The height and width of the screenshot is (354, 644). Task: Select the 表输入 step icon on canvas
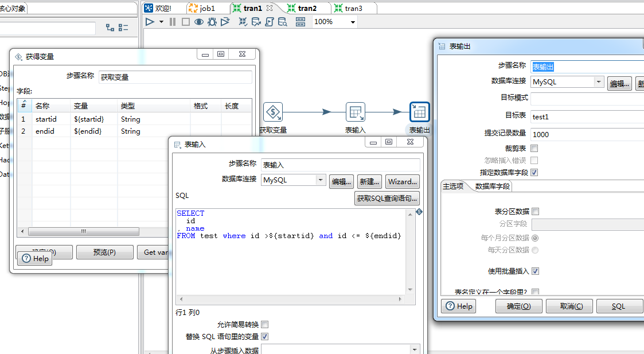[x=356, y=112]
